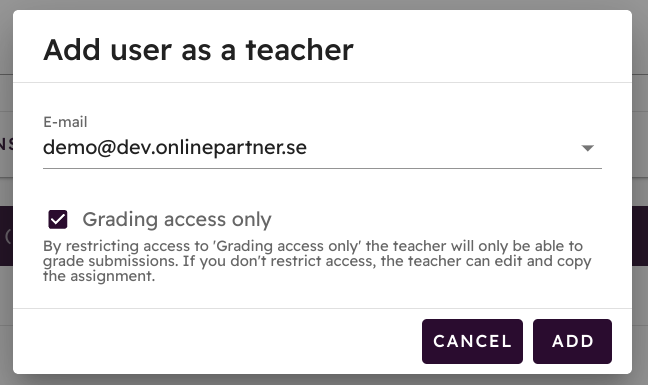648x385 pixels.
Task: Click the restricting access explanatory paragraph
Action: (317, 261)
